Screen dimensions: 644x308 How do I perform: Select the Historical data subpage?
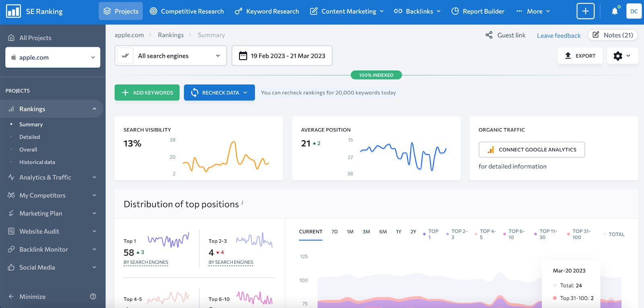click(37, 162)
